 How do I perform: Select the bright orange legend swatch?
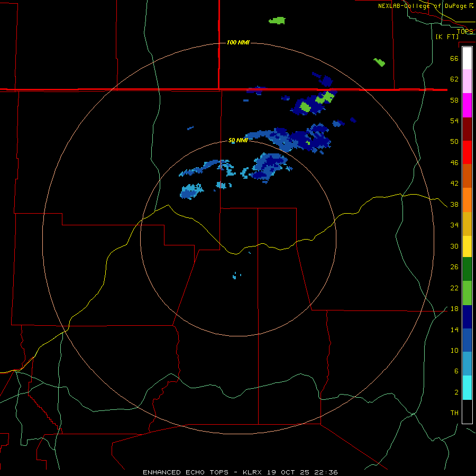coord(467,200)
